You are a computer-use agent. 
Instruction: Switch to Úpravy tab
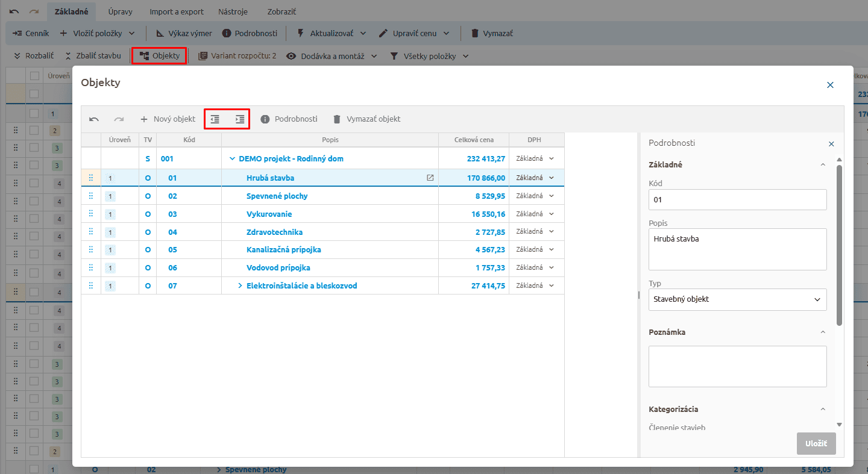[120, 11]
